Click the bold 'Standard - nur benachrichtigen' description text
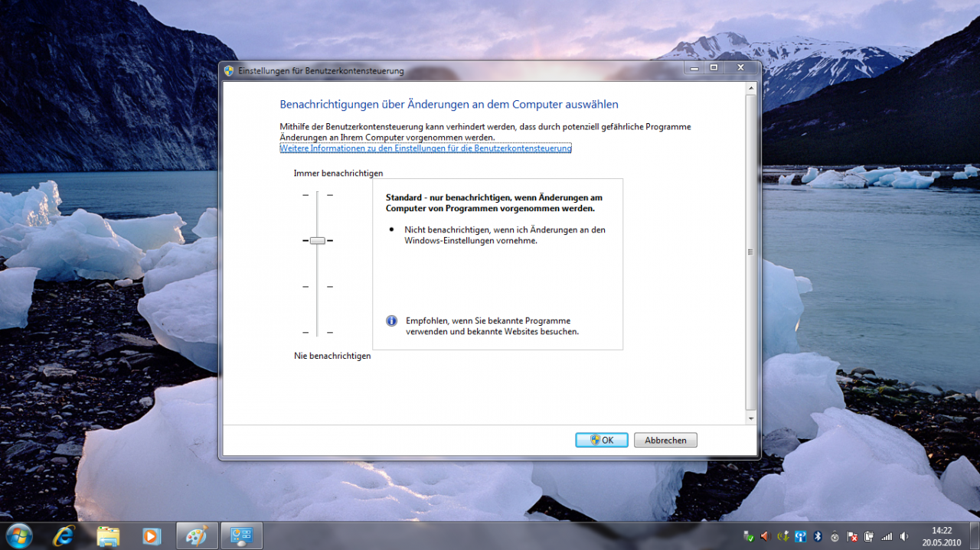Screen dimensions: 980x550 pyautogui.click(x=494, y=203)
